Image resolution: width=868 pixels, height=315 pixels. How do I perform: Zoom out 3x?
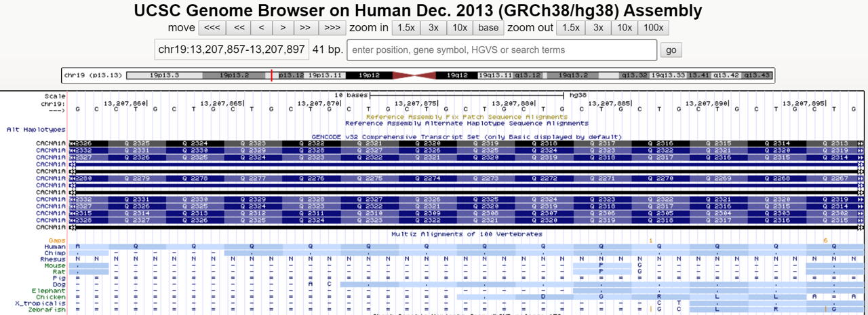pos(598,28)
